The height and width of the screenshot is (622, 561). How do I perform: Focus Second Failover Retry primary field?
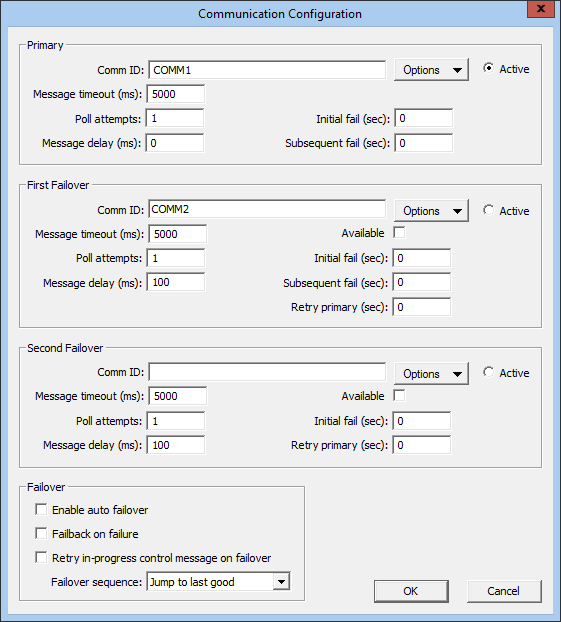pyautogui.click(x=421, y=445)
